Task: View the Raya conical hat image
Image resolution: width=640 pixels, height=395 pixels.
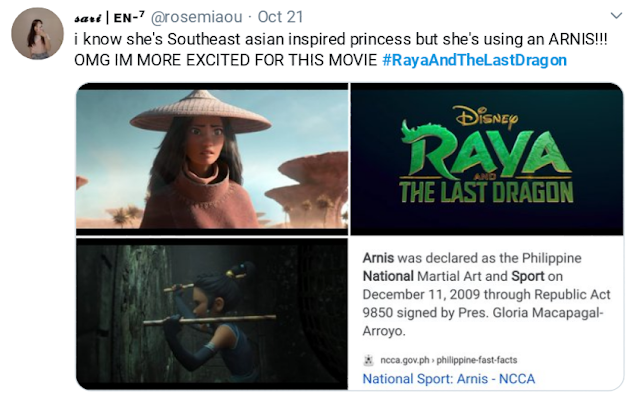Action: pos(212,159)
